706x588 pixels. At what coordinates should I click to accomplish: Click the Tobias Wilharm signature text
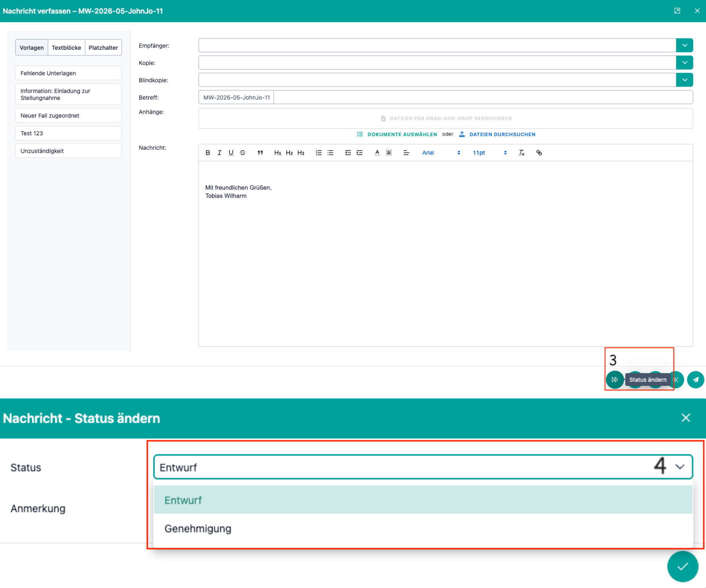pos(226,196)
